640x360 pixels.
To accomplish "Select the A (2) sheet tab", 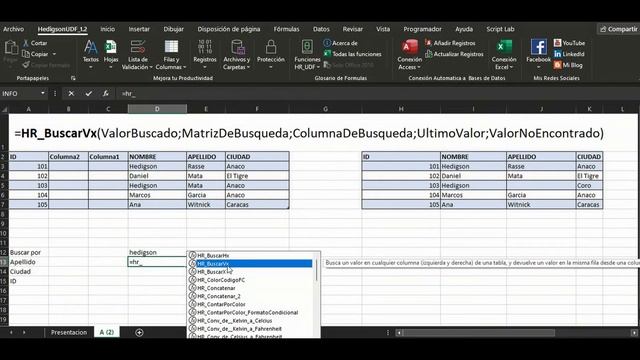I will tap(107, 333).
